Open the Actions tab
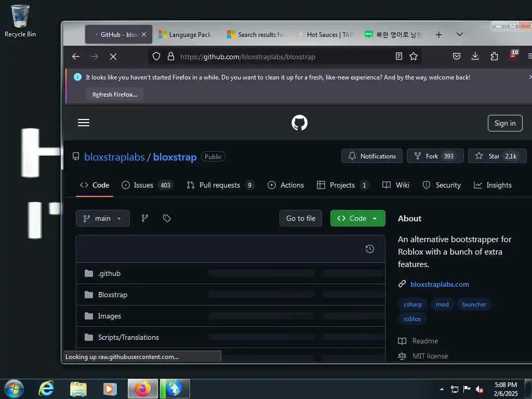This screenshot has width=532, height=399. [x=286, y=185]
